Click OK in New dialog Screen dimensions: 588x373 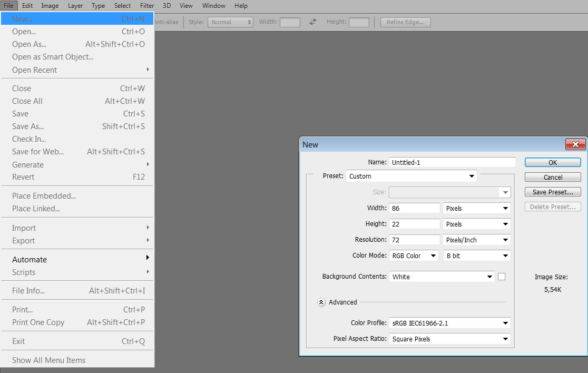point(553,162)
